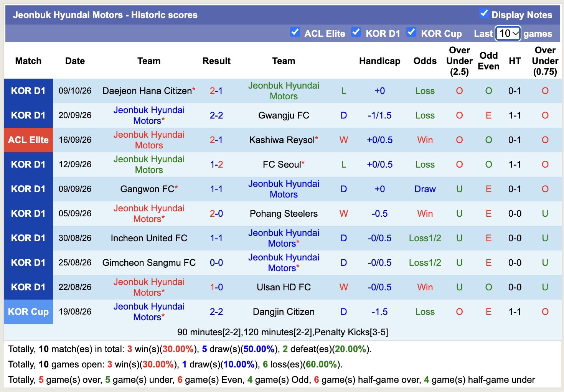Open Incheon United FC team page

(149, 238)
